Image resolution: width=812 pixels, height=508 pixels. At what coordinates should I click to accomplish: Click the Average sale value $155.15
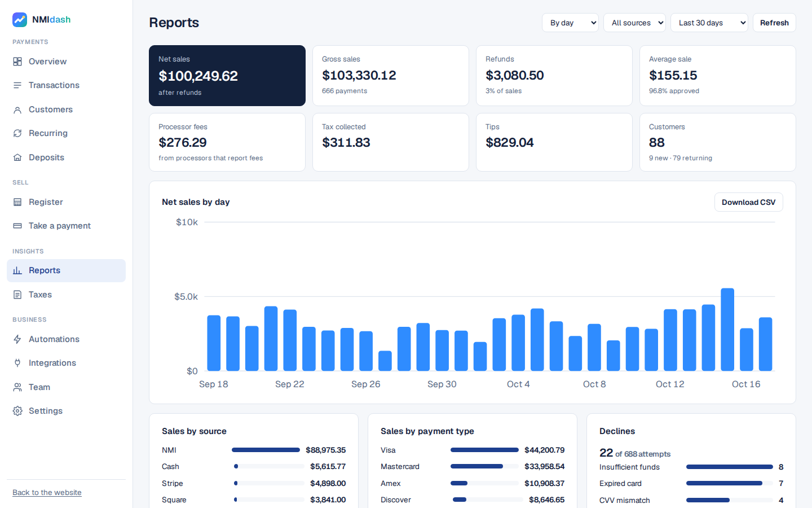click(x=673, y=75)
